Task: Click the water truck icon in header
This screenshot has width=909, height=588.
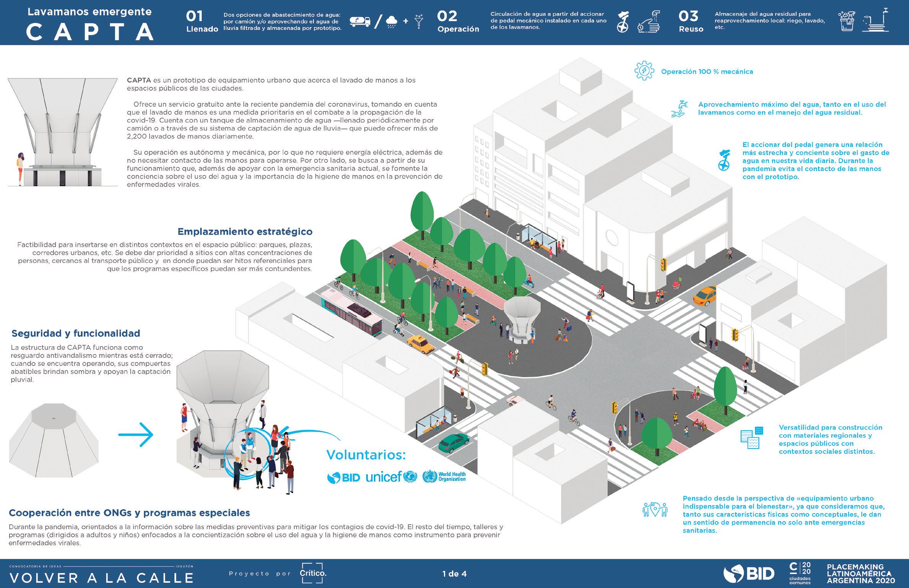Action: 360,22
